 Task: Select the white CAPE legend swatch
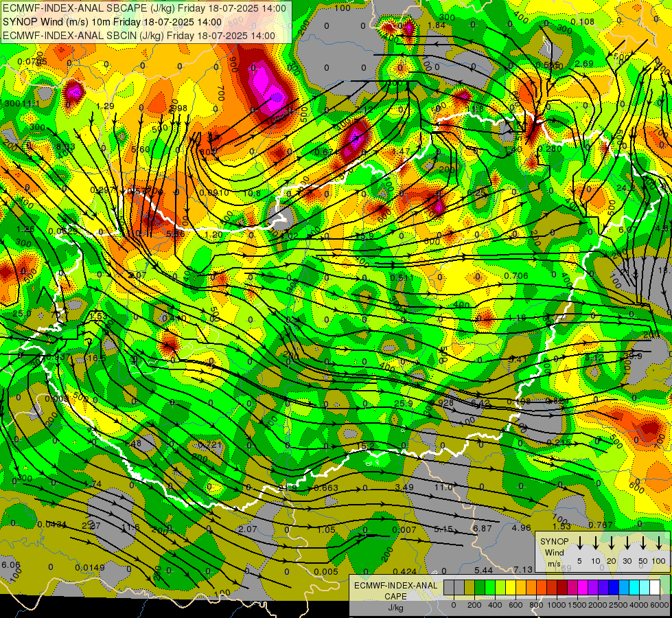pyautogui.click(x=655, y=587)
